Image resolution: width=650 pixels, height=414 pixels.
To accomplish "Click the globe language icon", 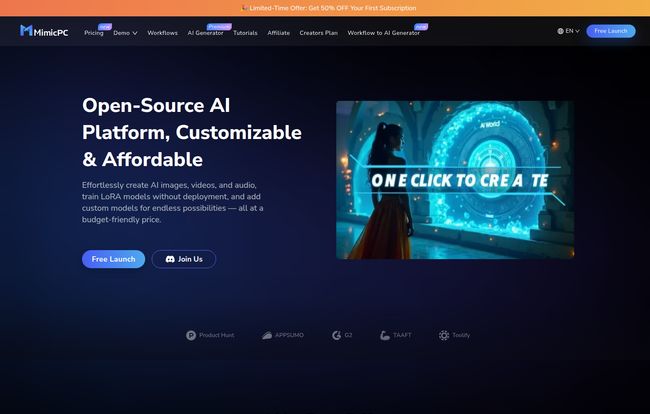I will [x=560, y=31].
